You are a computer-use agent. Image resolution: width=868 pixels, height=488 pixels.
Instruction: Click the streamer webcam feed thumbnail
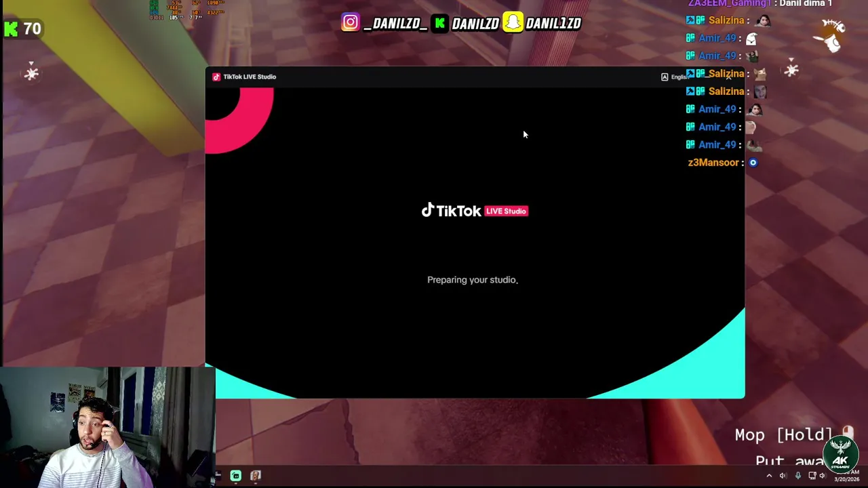tap(107, 427)
